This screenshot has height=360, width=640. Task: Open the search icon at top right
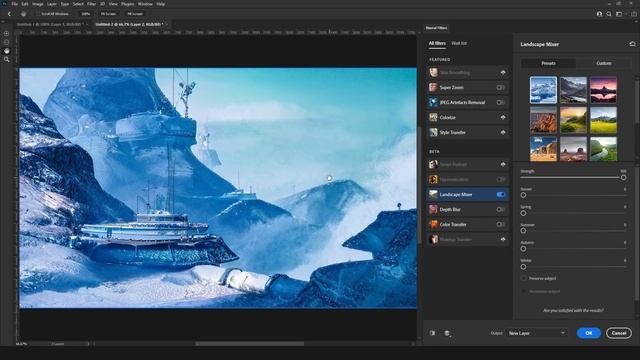[609, 14]
